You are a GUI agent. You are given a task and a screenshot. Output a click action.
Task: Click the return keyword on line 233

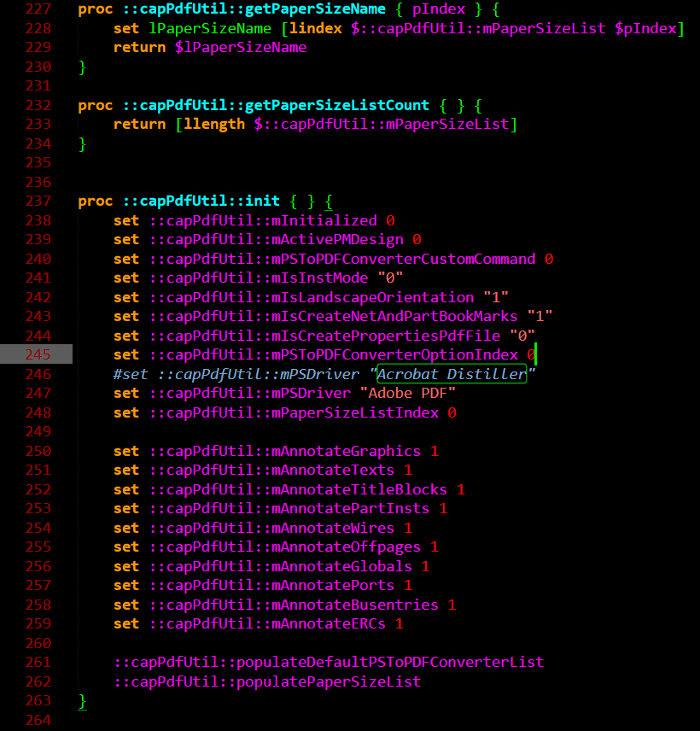tap(139, 125)
